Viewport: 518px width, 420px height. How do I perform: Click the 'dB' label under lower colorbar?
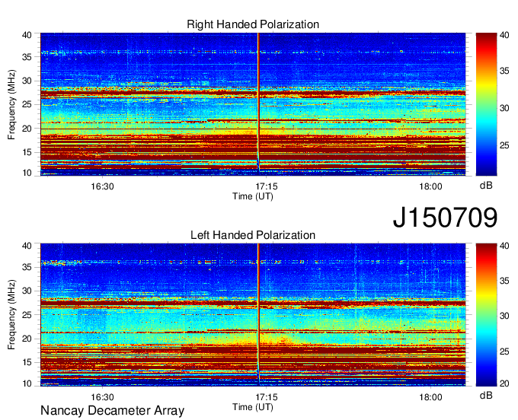pyautogui.click(x=486, y=395)
